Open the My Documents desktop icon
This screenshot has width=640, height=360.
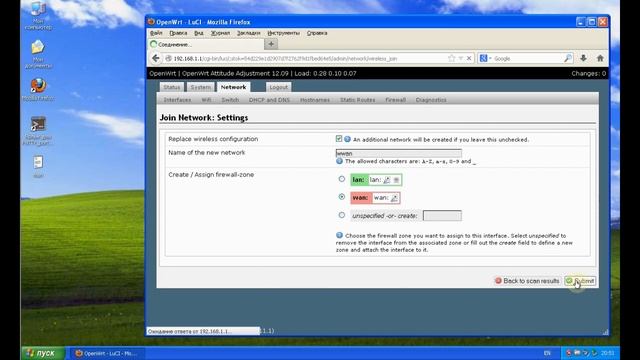point(38,54)
